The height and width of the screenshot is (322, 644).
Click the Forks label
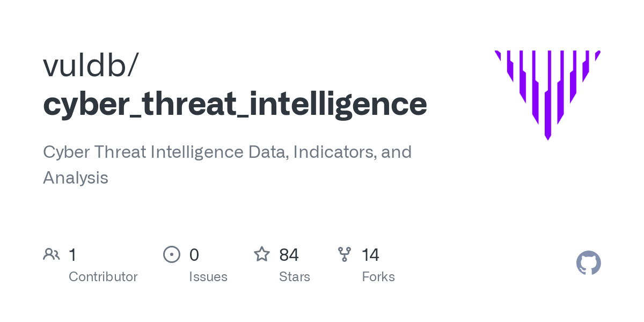point(378,277)
